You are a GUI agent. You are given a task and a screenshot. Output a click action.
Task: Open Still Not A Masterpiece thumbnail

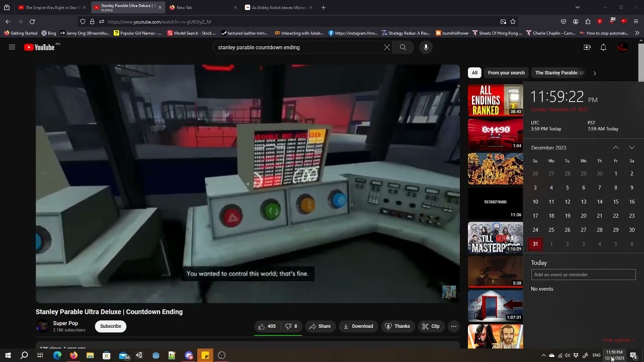496,237
